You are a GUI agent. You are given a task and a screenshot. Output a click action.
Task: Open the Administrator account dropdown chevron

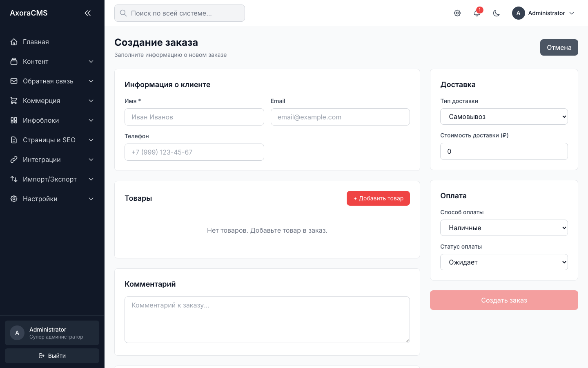click(572, 13)
